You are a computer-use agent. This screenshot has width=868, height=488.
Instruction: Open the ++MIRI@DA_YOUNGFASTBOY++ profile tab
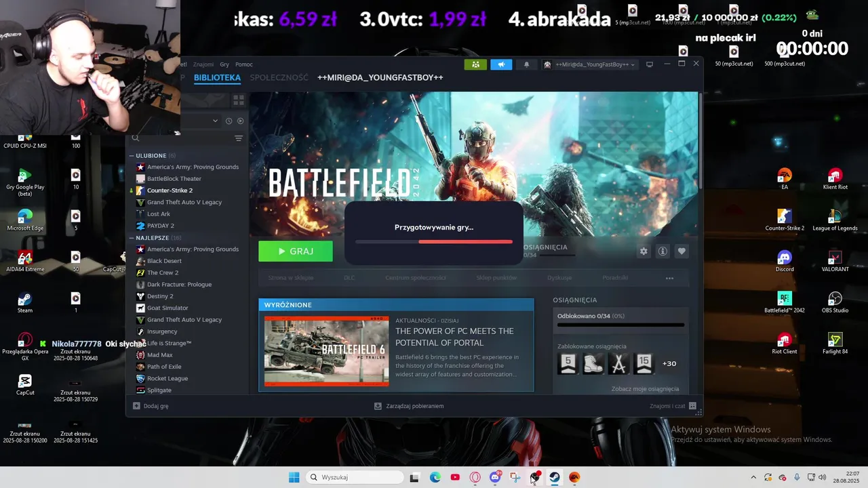(380, 77)
